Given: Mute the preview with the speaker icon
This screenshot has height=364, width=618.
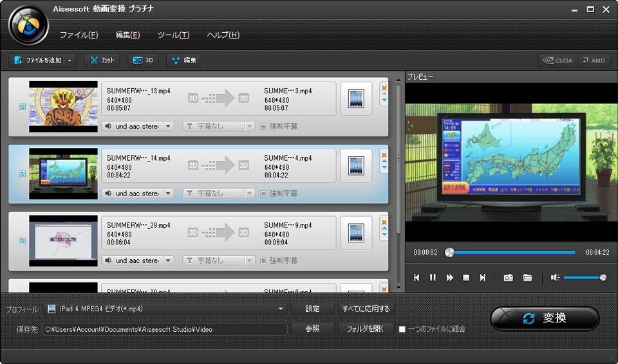Looking at the screenshot, I should tap(555, 278).
